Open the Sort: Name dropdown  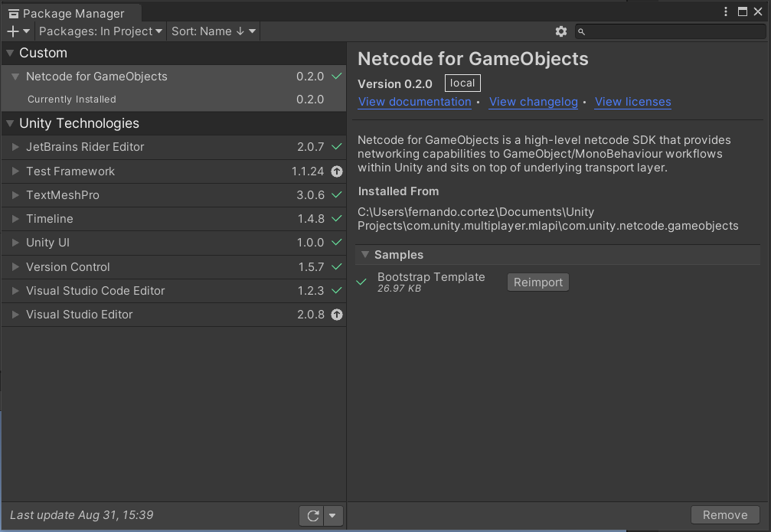tap(214, 31)
